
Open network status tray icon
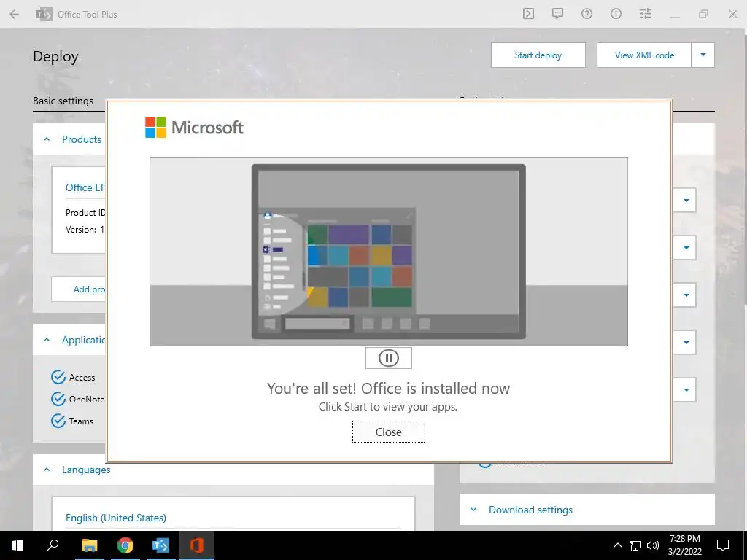(635, 545)
